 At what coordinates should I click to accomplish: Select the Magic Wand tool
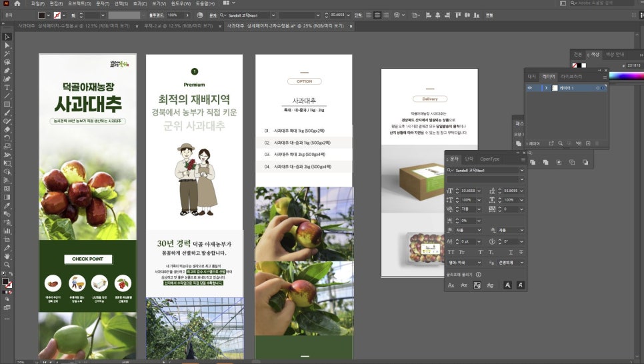(7, 53)
